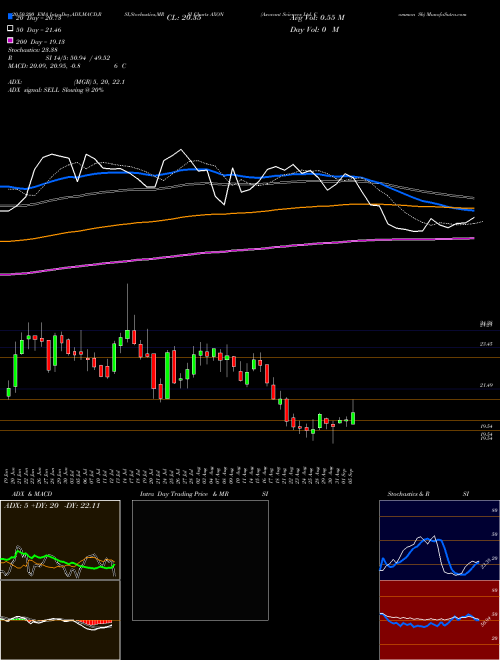500x660 pixels.
Task: Open the red RSI chart panel
Action: (x=439, y=620)
